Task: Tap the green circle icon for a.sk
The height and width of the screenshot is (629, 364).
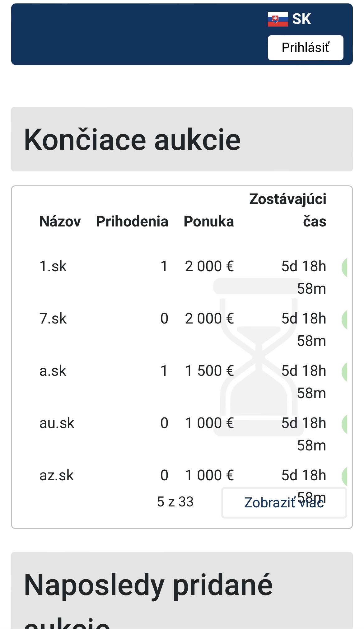Action: tap(345, 372)
